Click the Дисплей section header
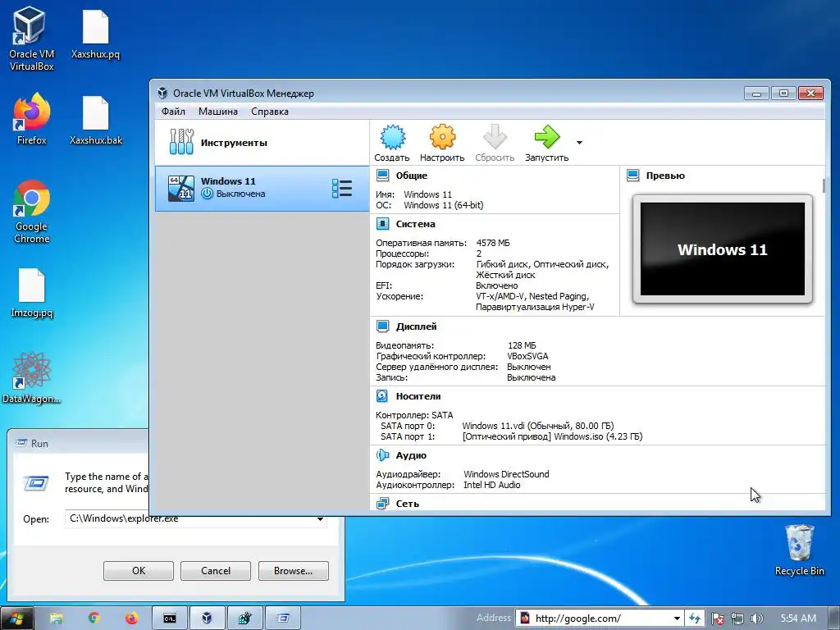Viewport: 840px width, 630px height. pos(416,326)
